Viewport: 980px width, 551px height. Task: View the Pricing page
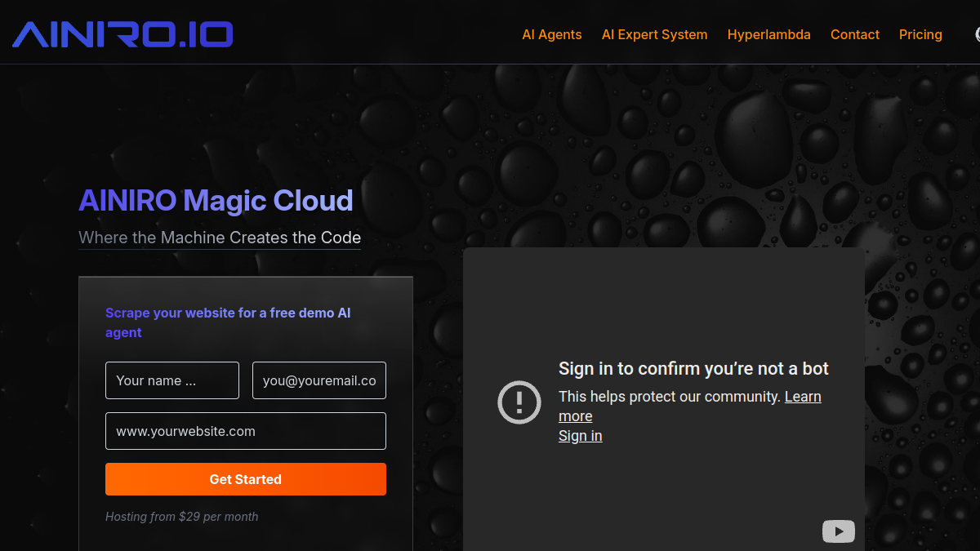coord(920,34)
